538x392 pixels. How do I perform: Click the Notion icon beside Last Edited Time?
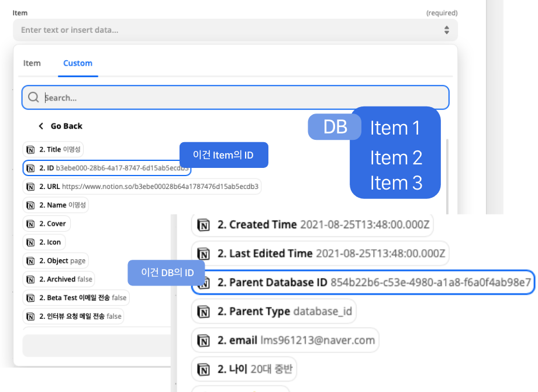204,254
